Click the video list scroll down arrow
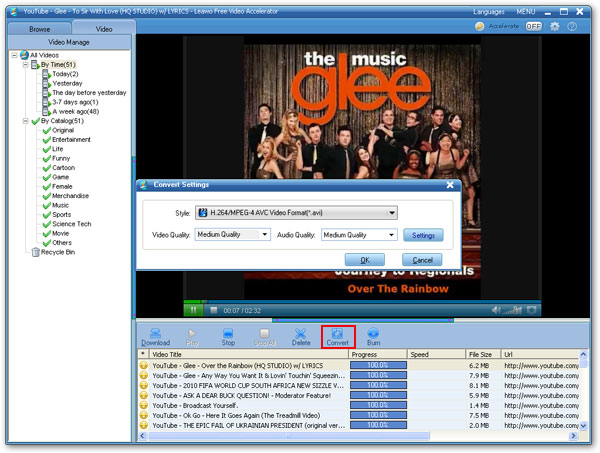The width and height of the screenshot is (600, 453). point(583,425)
